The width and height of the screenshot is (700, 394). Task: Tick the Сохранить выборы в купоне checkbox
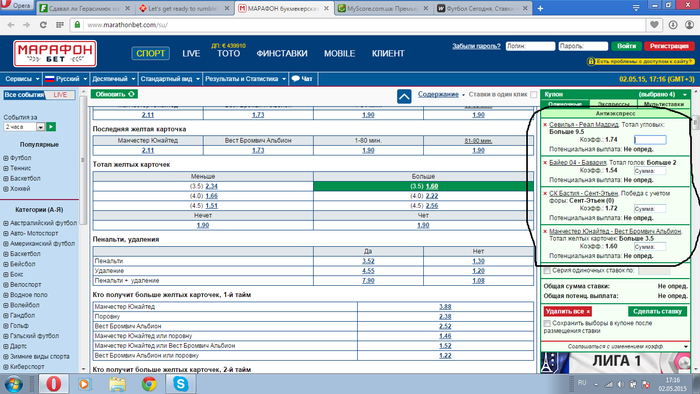pos(547,323)
